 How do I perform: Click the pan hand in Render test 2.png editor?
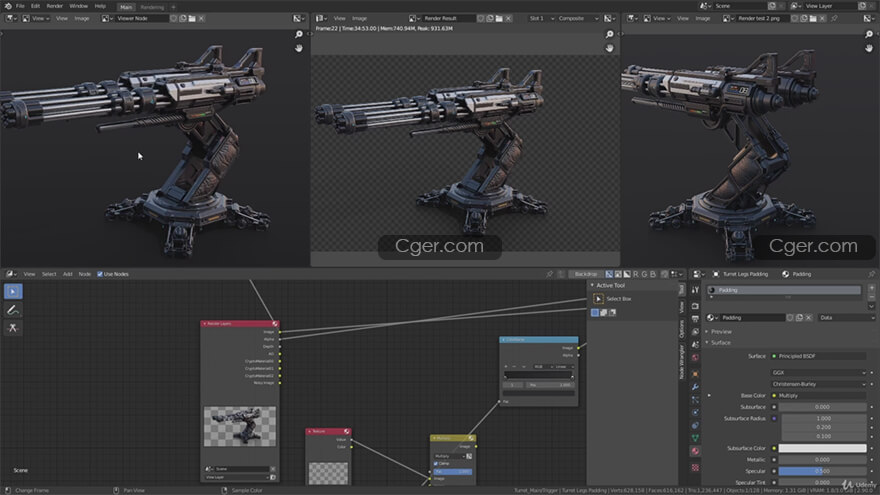(869, 48)
